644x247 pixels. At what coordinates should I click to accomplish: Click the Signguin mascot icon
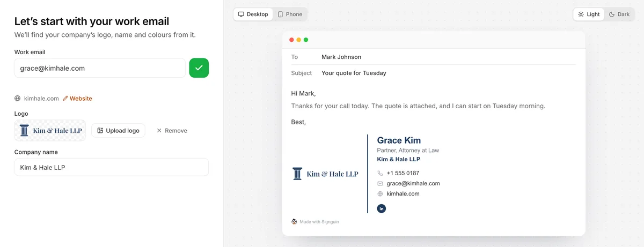[294, 221]
